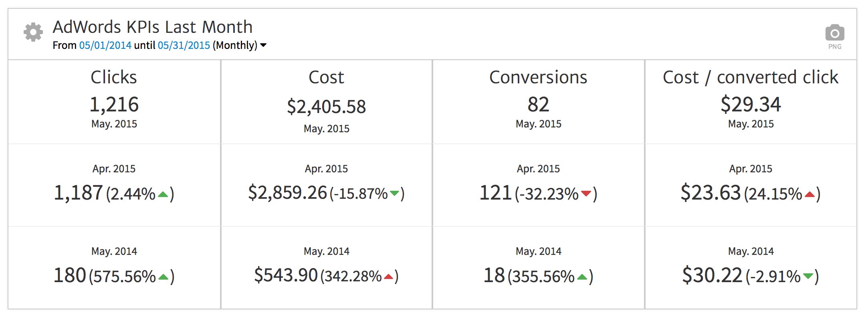The height and width of the screenshot is (319, 868).
Task: Open start date 05/01/2014 link
Action: (x=105, y=45)
